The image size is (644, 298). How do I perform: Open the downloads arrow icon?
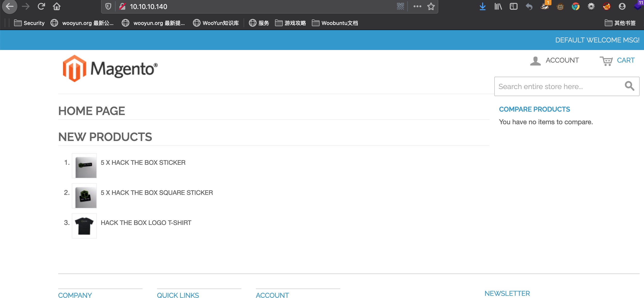click(482, 7)
